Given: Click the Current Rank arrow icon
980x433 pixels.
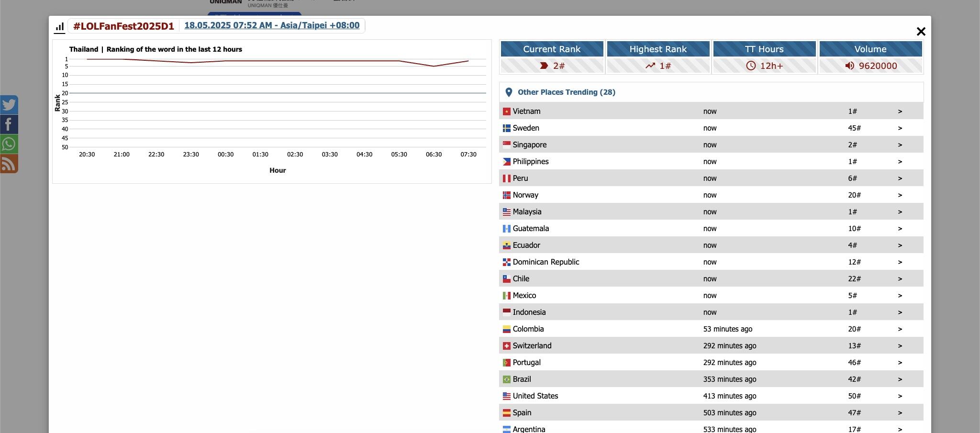Looking at the screenshot, I should coord(544,66).
